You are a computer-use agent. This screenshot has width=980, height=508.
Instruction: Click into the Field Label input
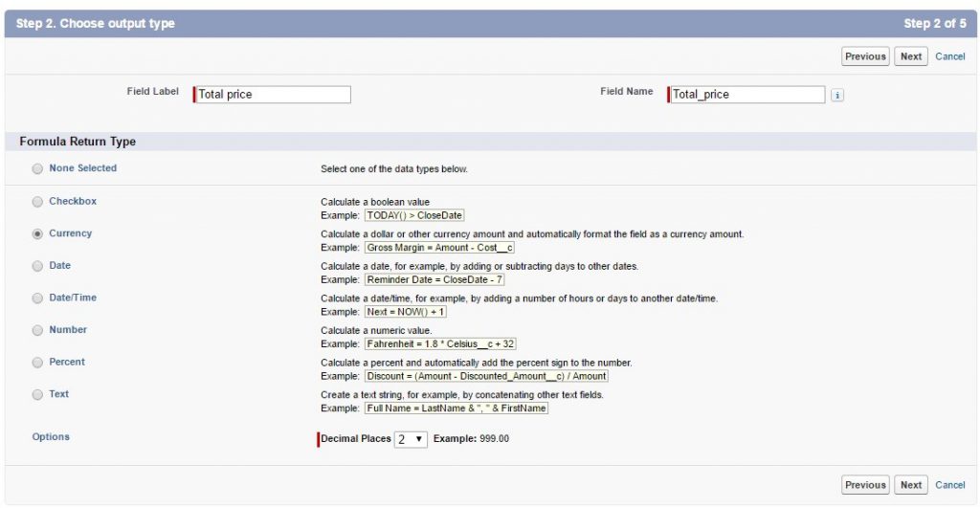[x=273, y=95]
